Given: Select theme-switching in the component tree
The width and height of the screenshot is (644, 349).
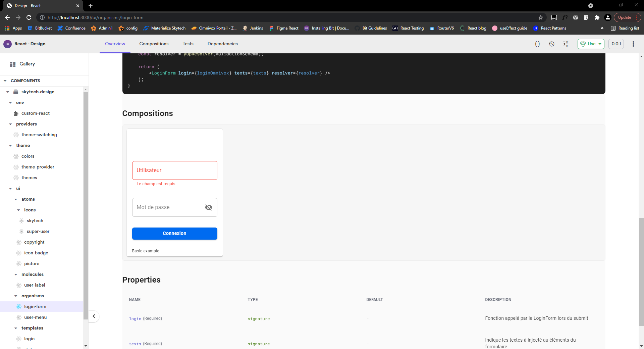Looking at the screenshot, I should coord(39,135).
